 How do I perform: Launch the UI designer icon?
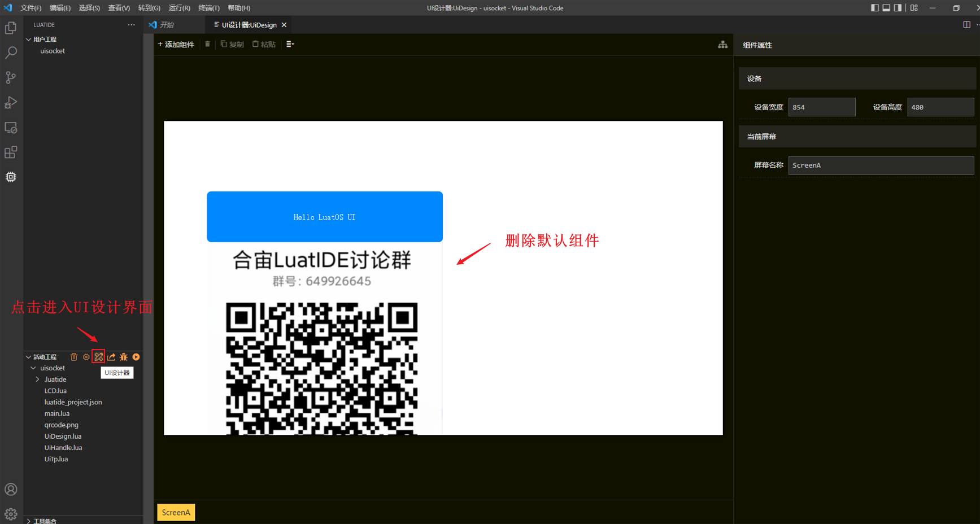pyautogui.click(x=99, y=357)
